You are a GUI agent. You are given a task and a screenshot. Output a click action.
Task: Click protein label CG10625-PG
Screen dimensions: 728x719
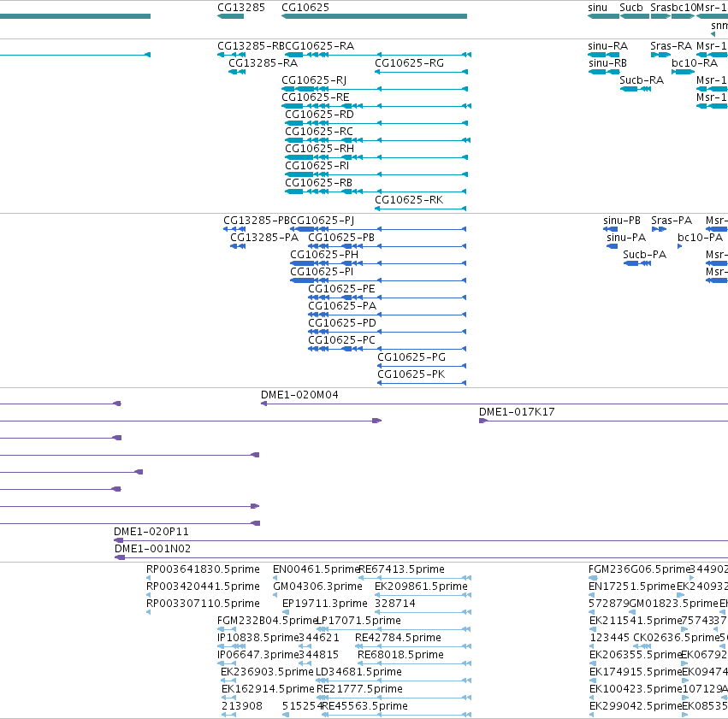411,357
